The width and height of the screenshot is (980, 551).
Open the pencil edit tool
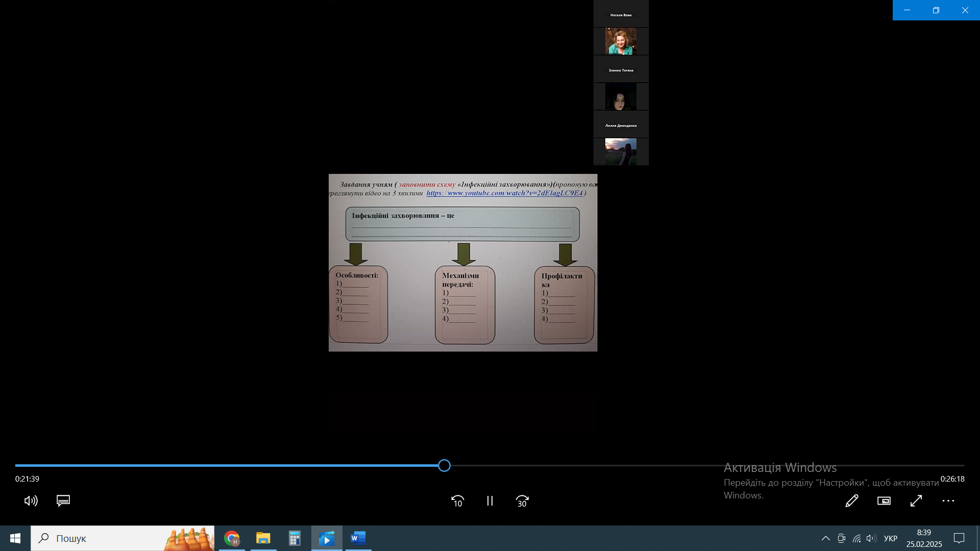[851, 501]
